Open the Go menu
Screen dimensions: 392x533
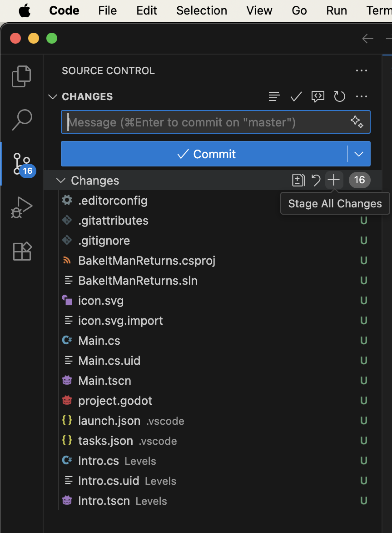coord(299,10)
